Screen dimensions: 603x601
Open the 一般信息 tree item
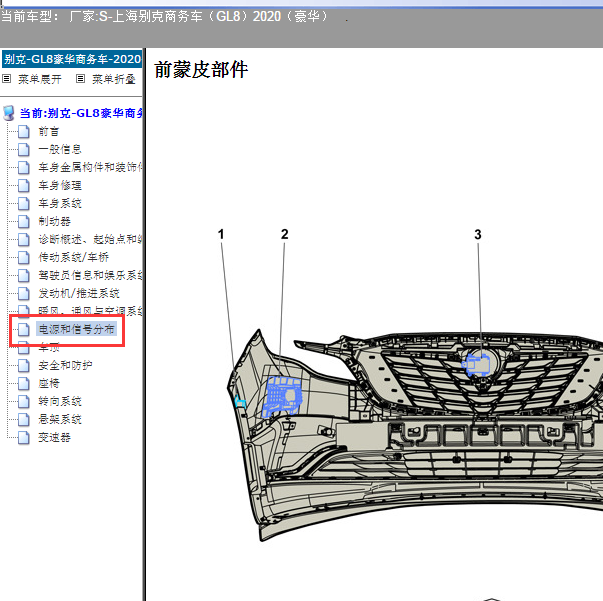[x=60, y=149]
